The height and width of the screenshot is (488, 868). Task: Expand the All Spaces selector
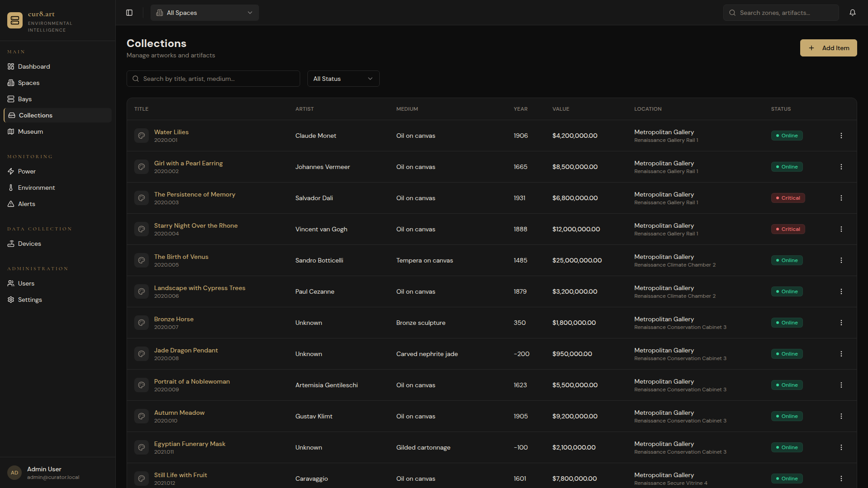(x=204, y=13)
